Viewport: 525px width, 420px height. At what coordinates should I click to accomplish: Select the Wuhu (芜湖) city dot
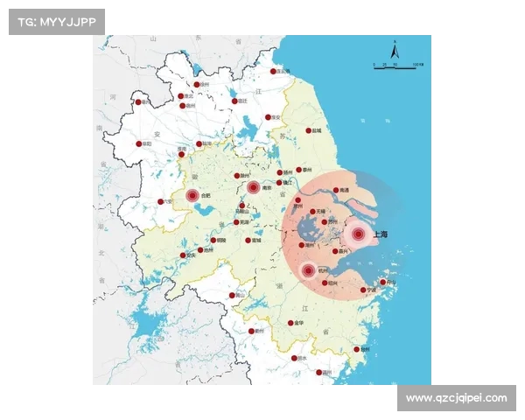pos(236,222)
